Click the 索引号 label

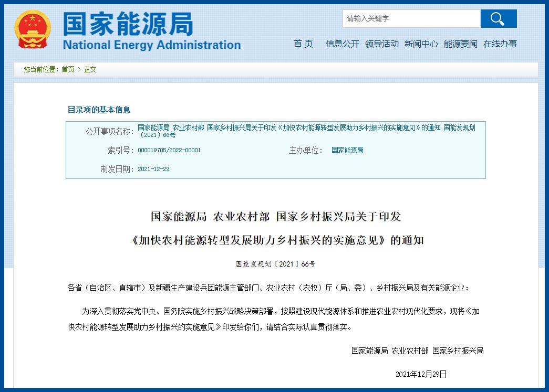tap(121, 150)
